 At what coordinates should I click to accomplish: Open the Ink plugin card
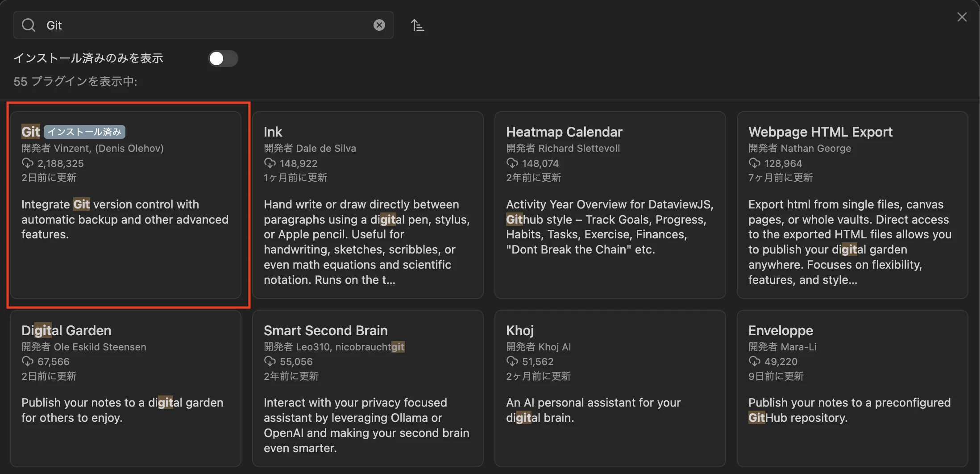pos(368,205)
